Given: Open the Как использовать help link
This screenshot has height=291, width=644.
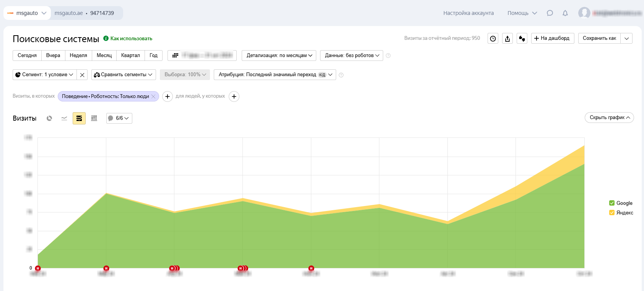Looking at the screenshot, I should [131, 39].
